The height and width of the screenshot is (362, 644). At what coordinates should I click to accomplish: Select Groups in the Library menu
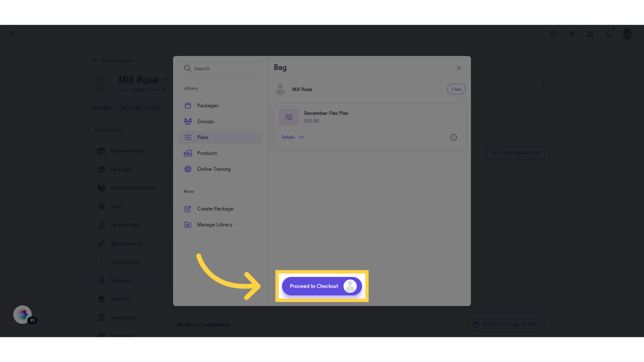click(x=220, y=121)
